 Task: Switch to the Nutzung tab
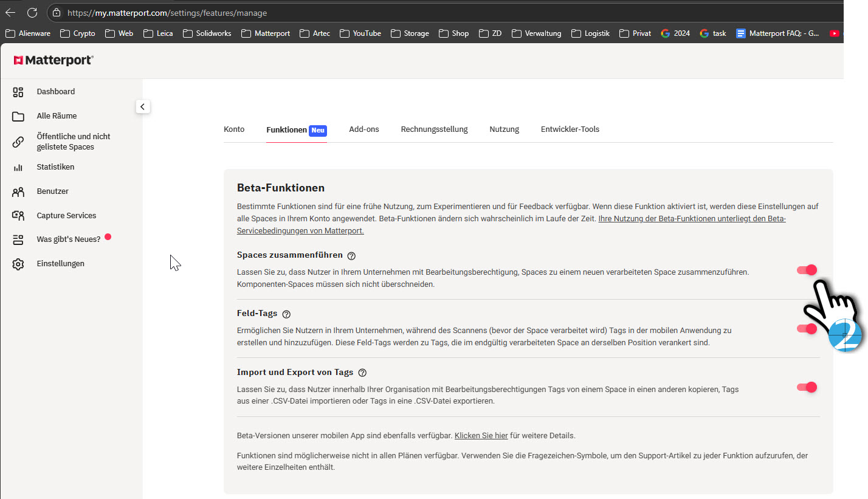tap(505, 129)
